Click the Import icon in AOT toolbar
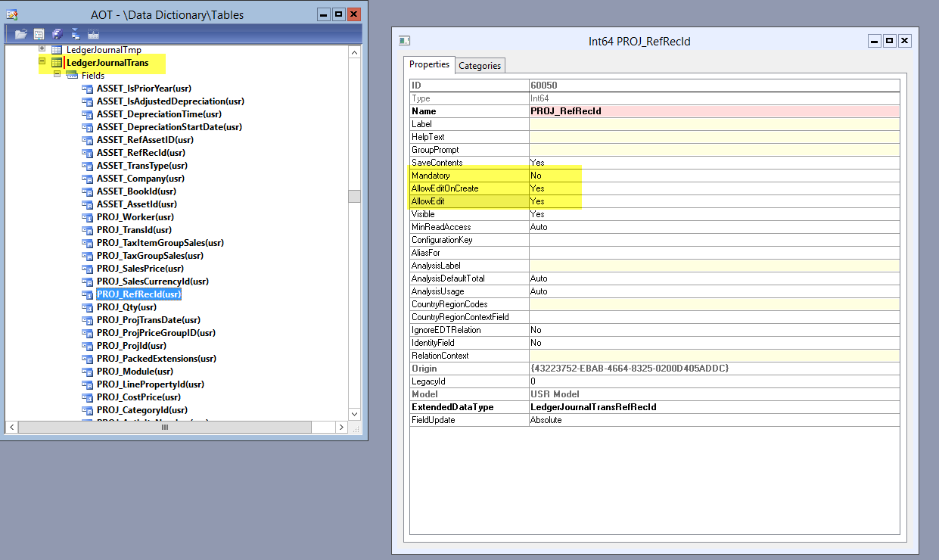Image resolution: width=939 pixels, height=560 pixels. point(75,34)
